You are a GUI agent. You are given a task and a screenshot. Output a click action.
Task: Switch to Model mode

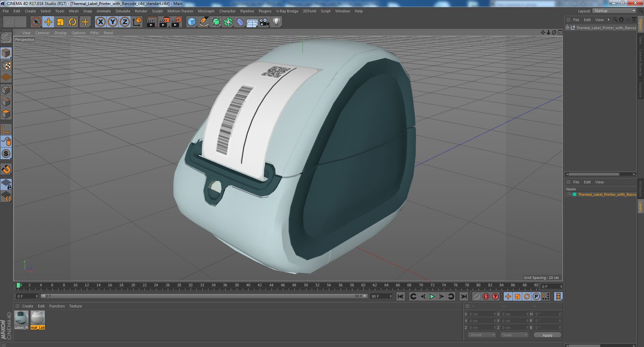(6, 53)
